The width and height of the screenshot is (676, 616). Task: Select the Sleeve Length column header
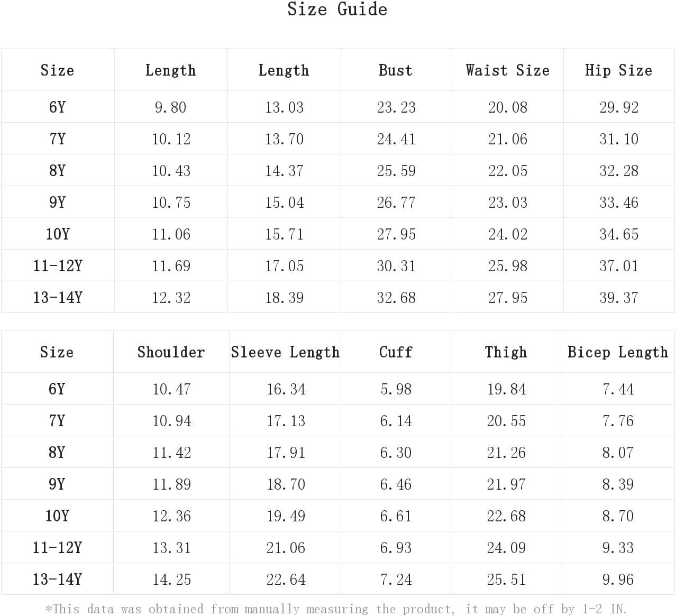286,352
